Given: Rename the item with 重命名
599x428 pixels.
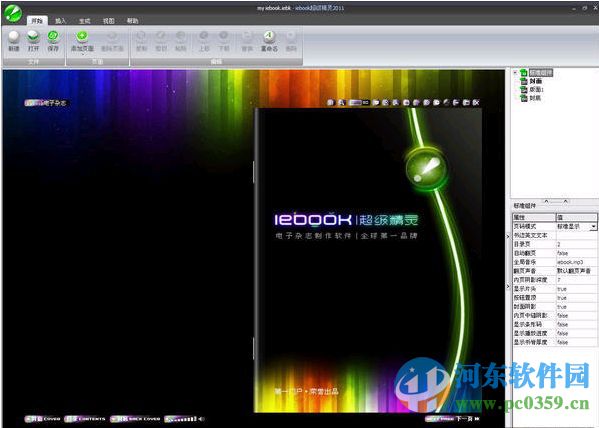Looking at the screenshot, I should coord(269,41).
